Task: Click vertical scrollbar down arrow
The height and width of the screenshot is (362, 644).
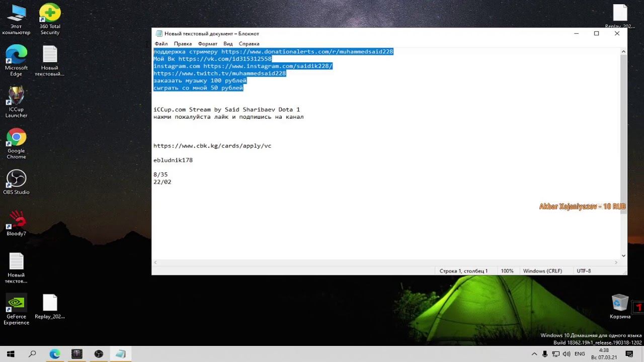Action: coord(623,255)
